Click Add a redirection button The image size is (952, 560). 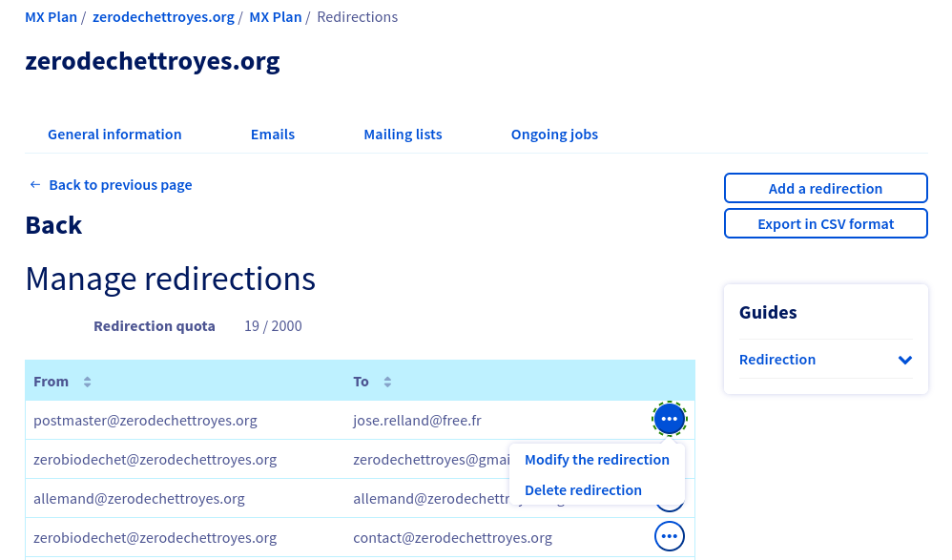(826, 188)
